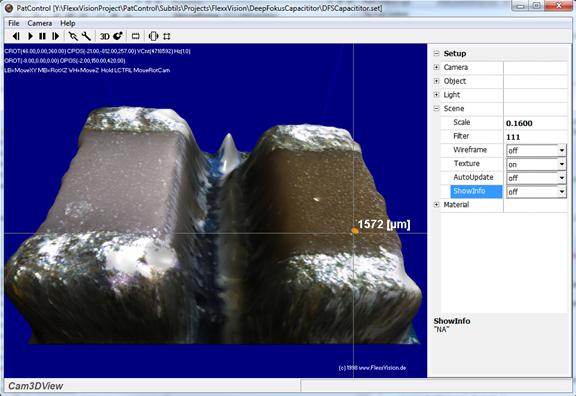Select the crossed pointer tool icon
Image resolution: width=576 pixels, height=396 pixels.
[73, 36]
